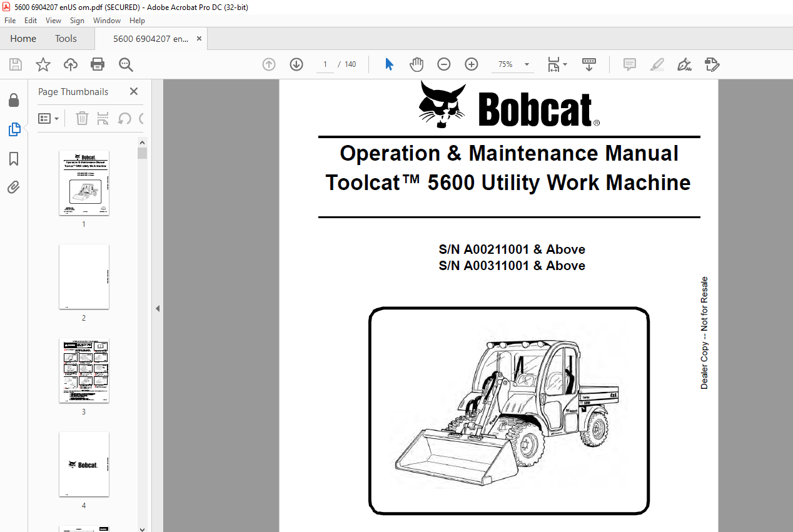Open the Find text magnifier tool
The image size is (793, 532).
126,64
